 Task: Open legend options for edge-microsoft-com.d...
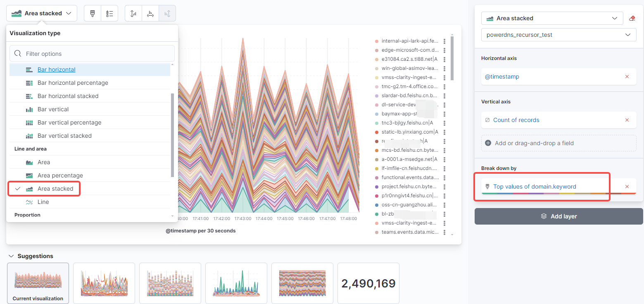coord(444,50)
